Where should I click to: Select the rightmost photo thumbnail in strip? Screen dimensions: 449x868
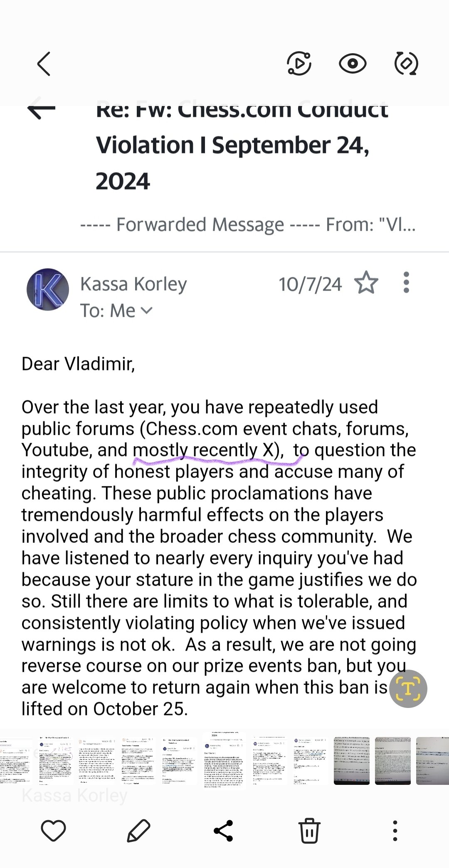tap(432, 761)
